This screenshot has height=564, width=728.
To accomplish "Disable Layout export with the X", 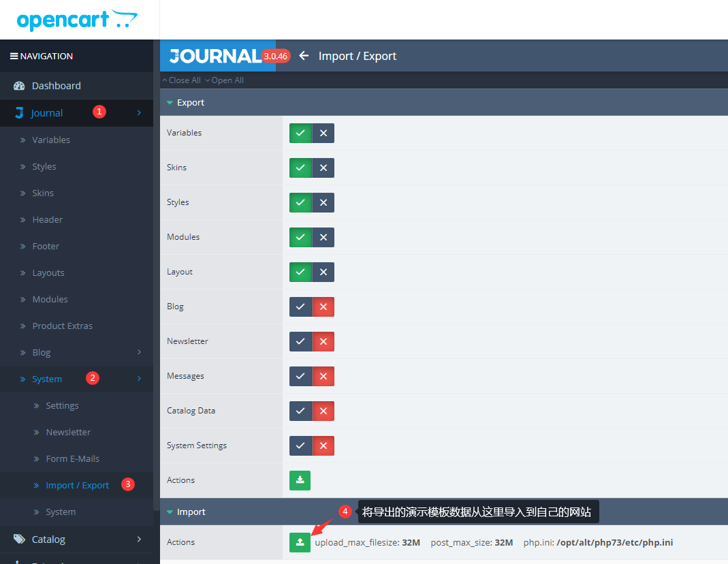I will pyautogui.click(x=323, y=272).
